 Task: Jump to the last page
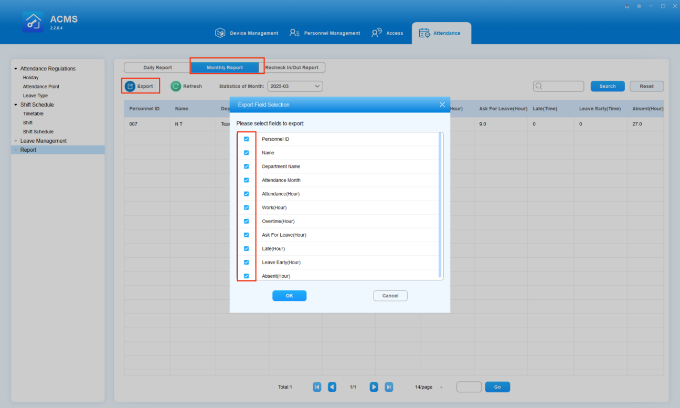click(x=389, y=386)
